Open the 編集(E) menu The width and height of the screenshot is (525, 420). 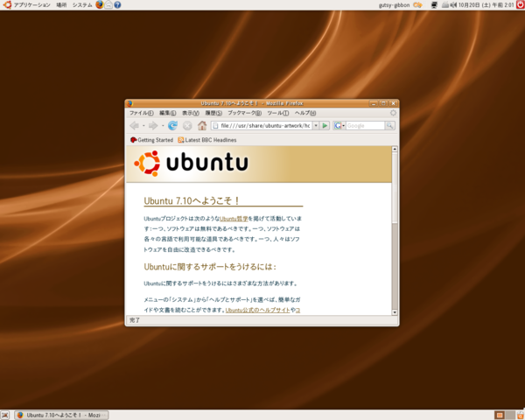167,113
